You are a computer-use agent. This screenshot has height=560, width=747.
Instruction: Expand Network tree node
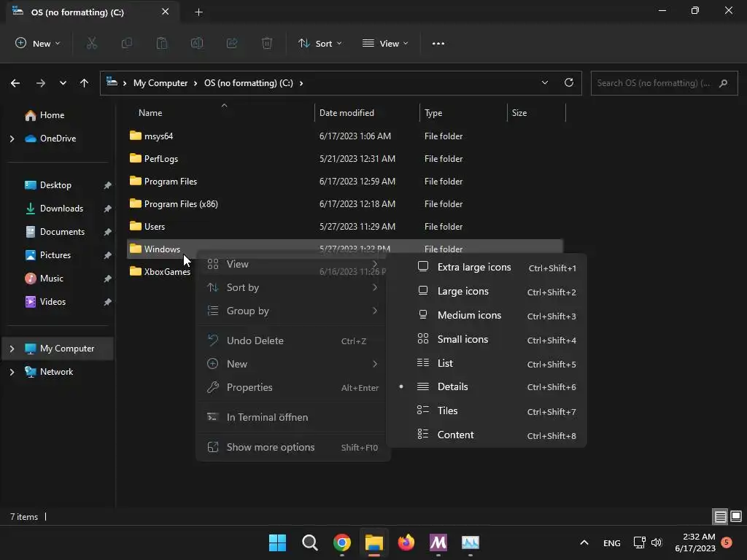[x=12, y=372]
